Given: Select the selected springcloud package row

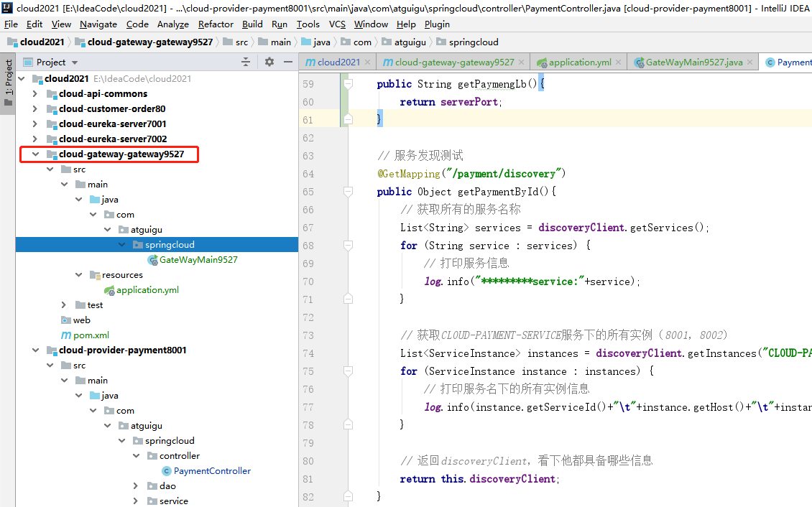Looking at the screenshot, I should click(x=157, y=245).
